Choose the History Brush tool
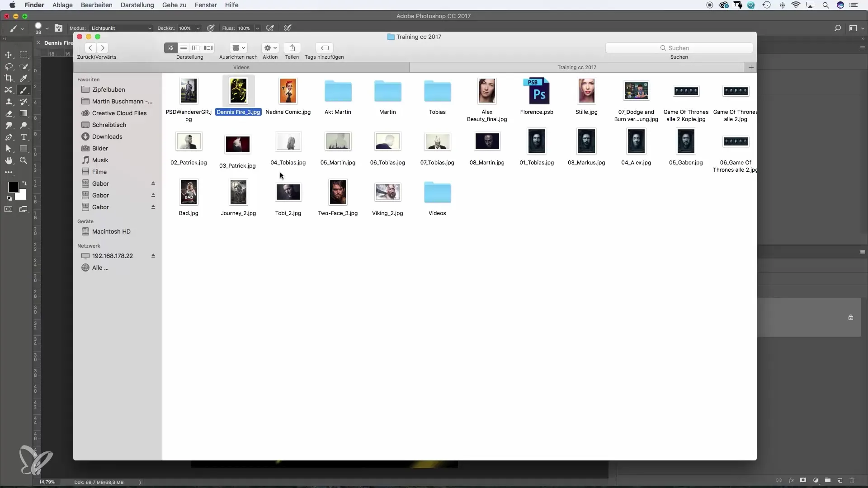Viewport: 868px width, 488px height. (24, 102)
